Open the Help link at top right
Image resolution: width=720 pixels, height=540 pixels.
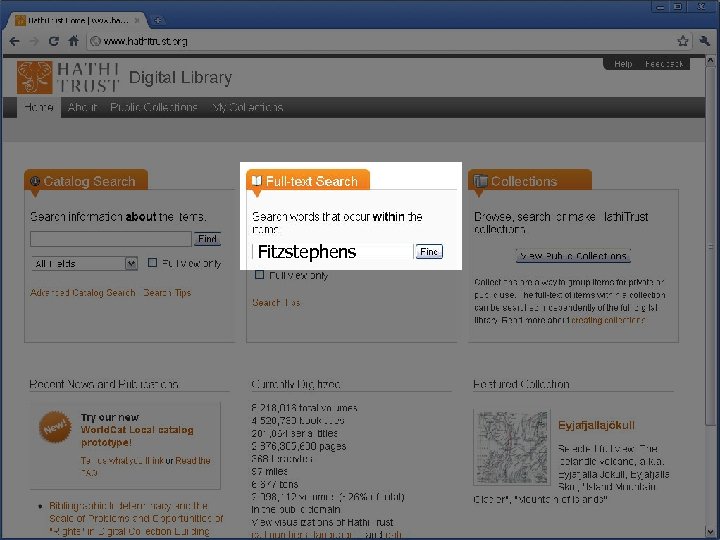pos(623,64)
